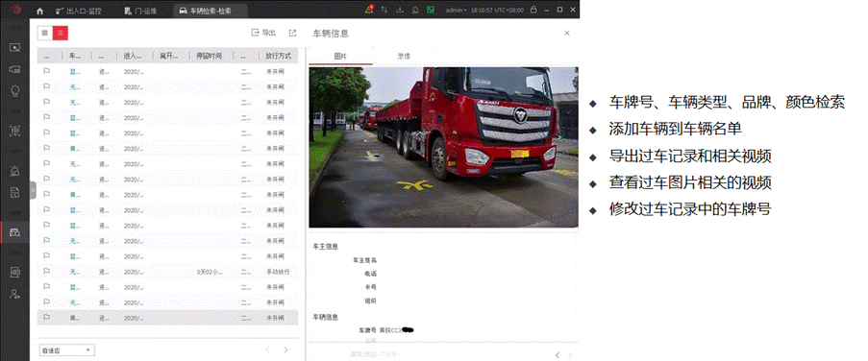Image resolution: width=868 pixels, height=361 pixels.
Task: Switch to red list view
Action: tap(61, 34)
